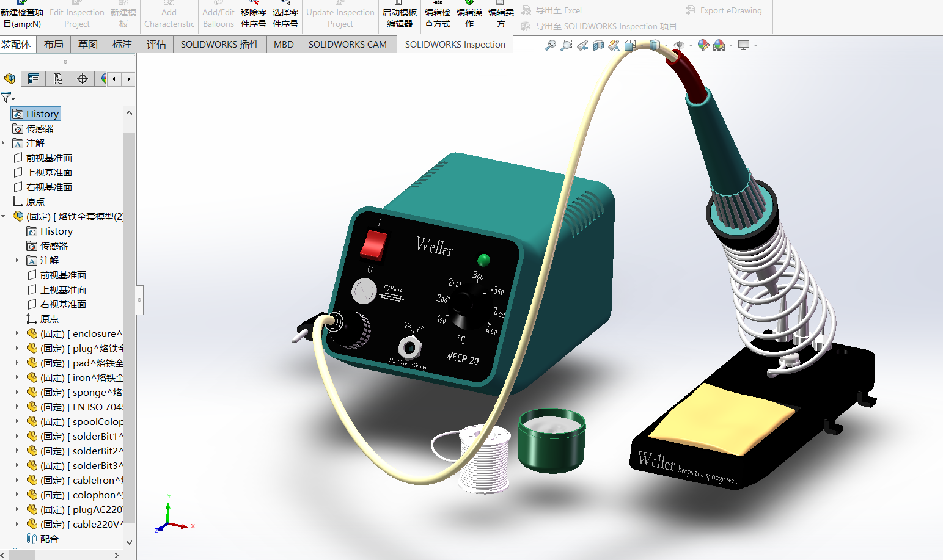Viewport: 943px width, 560px height.
Task: Switch to the MBD tab
Action: coord(284,44)
